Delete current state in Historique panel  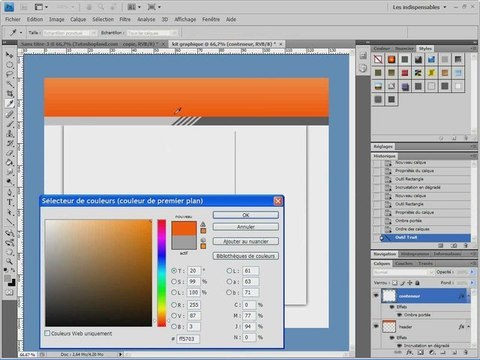coord(466,246)
